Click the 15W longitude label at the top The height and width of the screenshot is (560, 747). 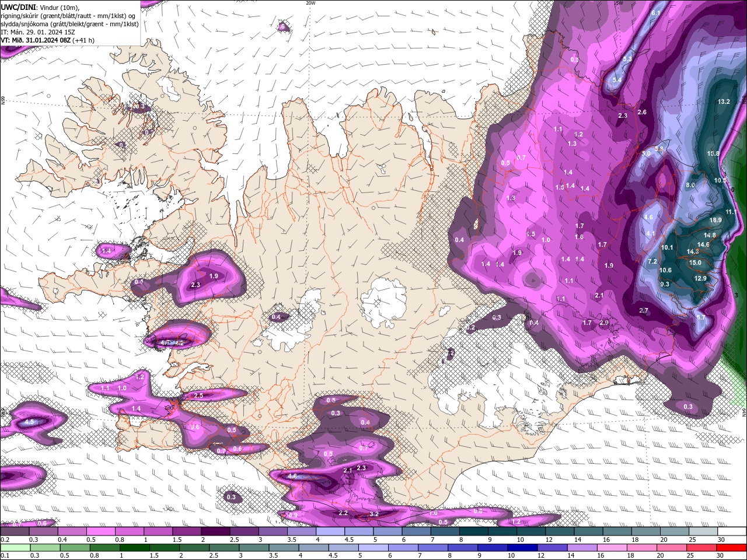618,3
